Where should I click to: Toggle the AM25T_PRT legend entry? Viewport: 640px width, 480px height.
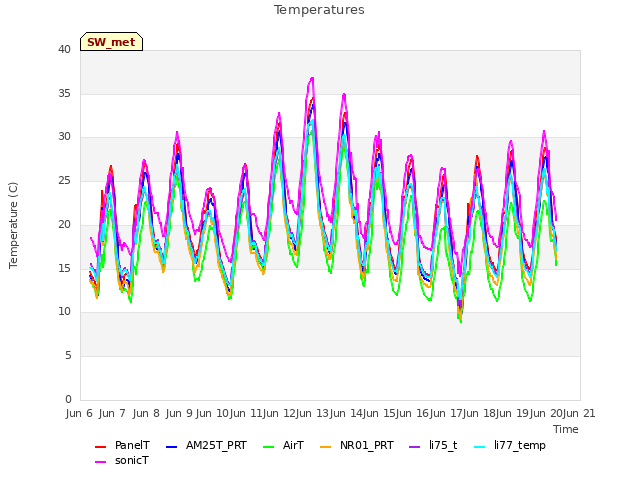[x=206, y=445]
